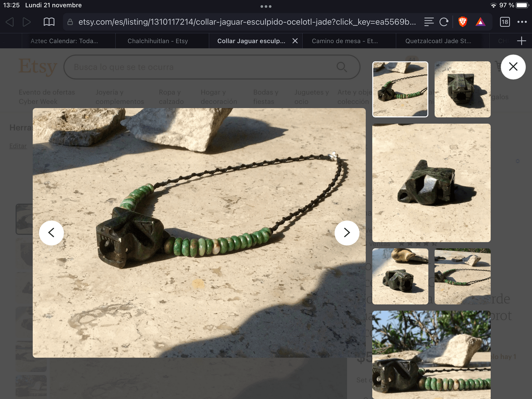
Task: Show next photo with right chevron
Action: (x=347, y=233)
